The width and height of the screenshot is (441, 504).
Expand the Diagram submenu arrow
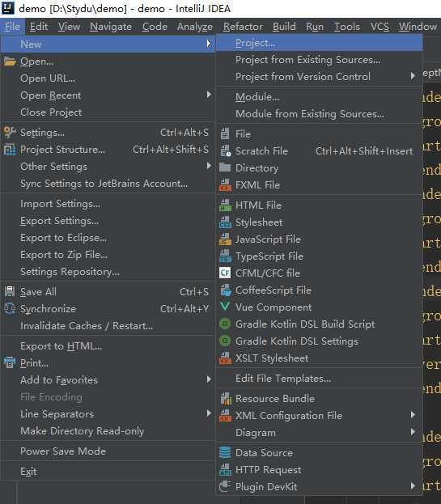(x=413, y=432)
